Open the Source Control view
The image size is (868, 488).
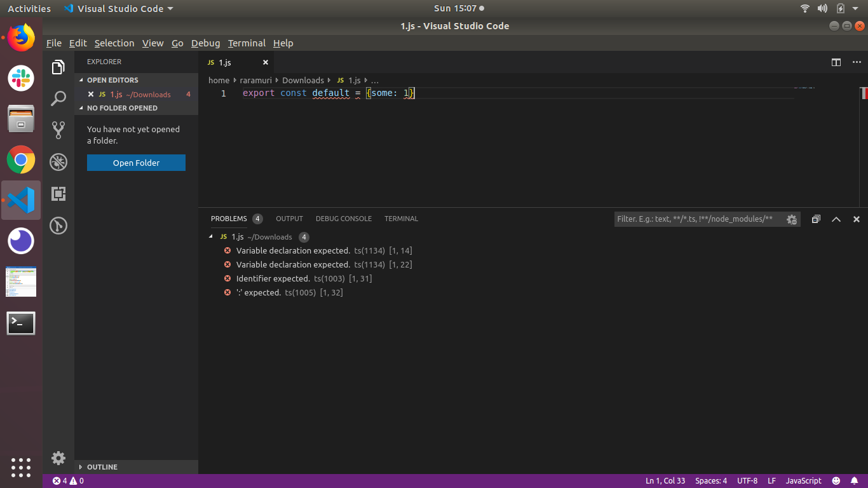click(x=58, y=130)
